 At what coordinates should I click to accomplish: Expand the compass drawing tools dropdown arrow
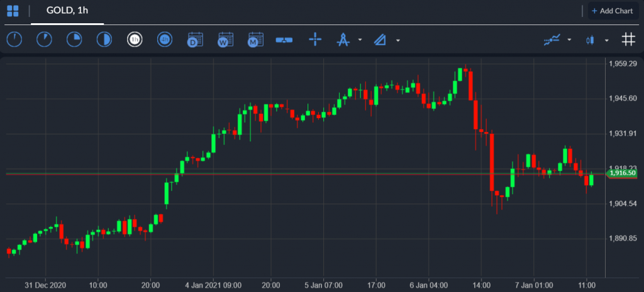(x=360, y=40)
